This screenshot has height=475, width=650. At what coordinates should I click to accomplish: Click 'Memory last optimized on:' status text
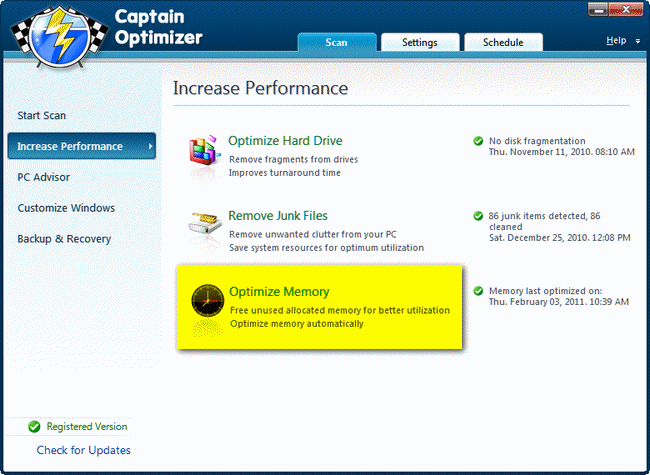click(546, 291)
